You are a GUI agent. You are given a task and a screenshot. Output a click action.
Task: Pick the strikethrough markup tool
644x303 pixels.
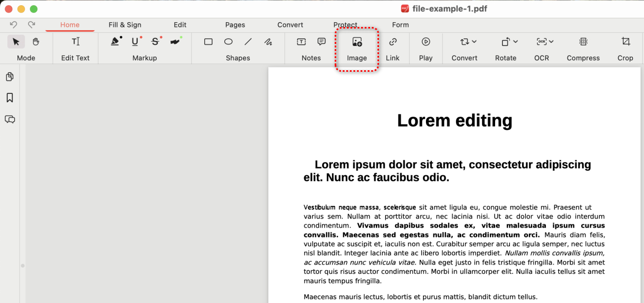click(x=155, y=42)
